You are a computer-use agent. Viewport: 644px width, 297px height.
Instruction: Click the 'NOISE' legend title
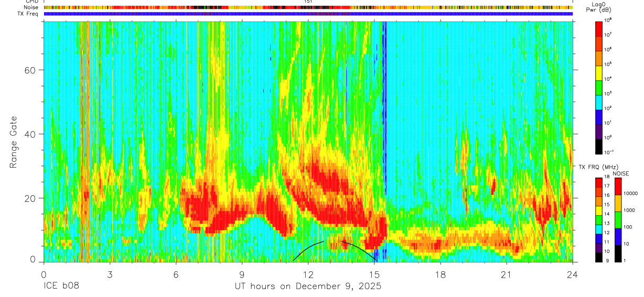click(x=620, y=173)
